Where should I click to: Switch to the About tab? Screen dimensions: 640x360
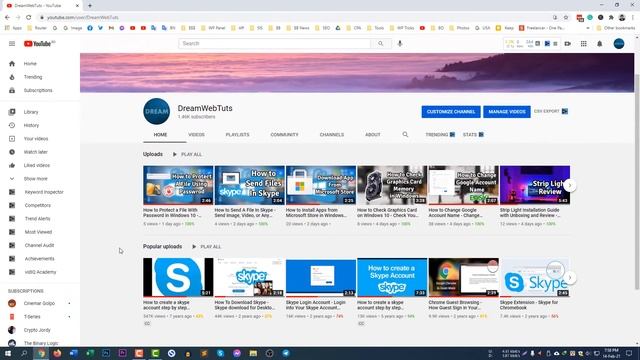click(373, 135)
